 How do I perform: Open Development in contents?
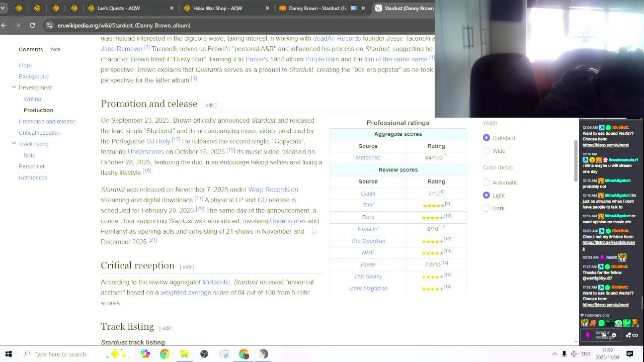(35, 87)
